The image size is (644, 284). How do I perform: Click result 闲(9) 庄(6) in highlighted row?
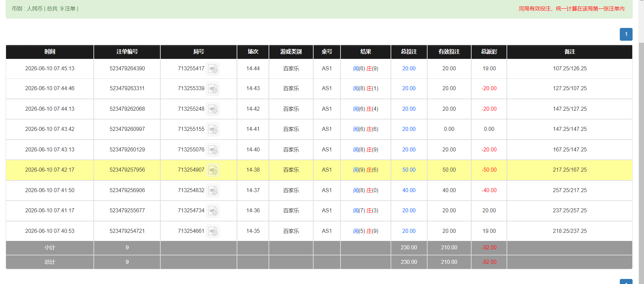tap(366, 170)
